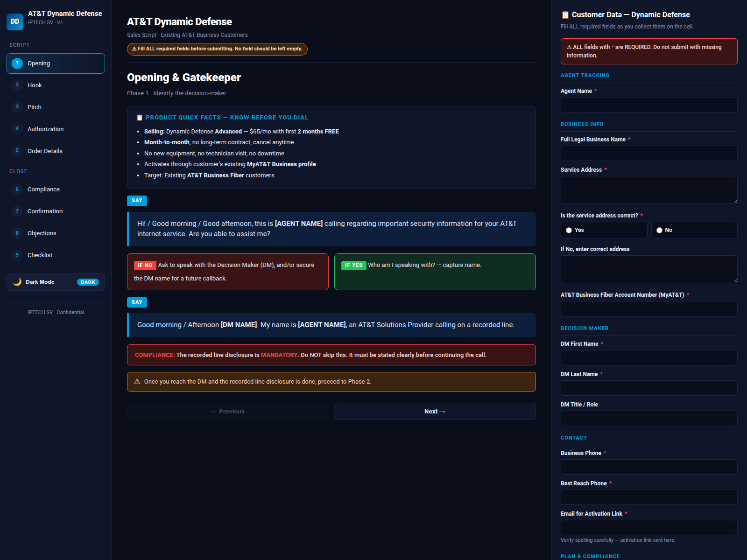This screenshot has height=560, width=747.
Task: Go to the Hook script step
Action: [x=56, y=85]
